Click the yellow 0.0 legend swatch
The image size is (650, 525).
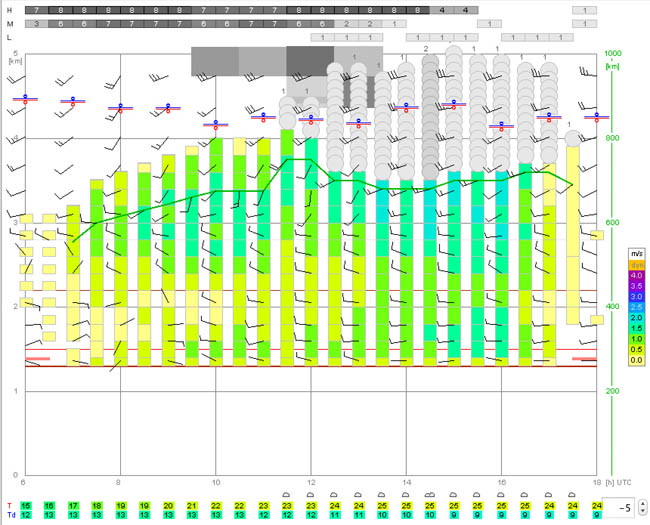(x=636, y=360)
